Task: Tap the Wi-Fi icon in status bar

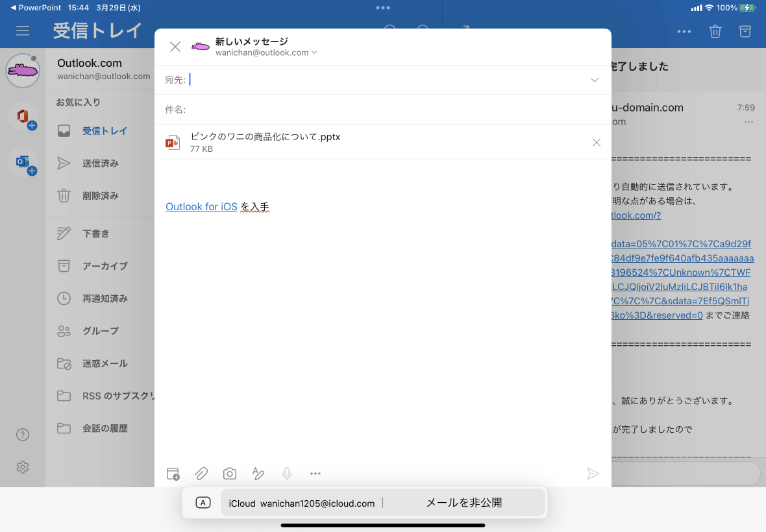Action: [709, 8]
